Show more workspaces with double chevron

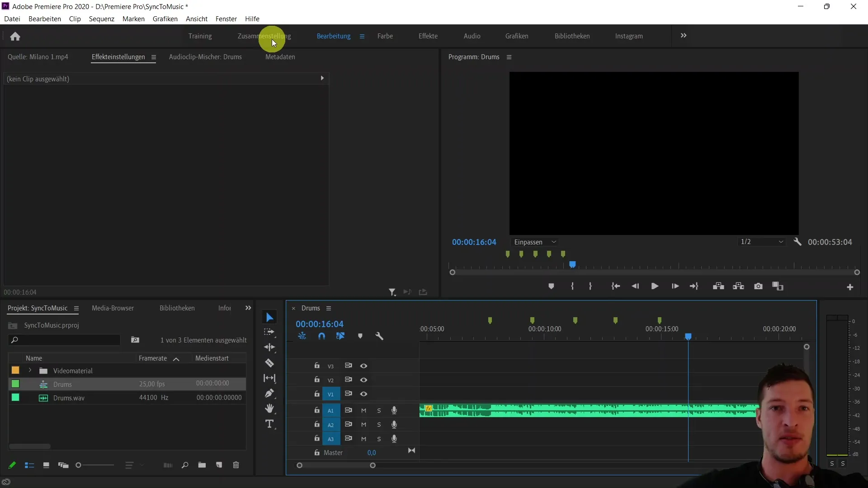click(x=684, y=36)
